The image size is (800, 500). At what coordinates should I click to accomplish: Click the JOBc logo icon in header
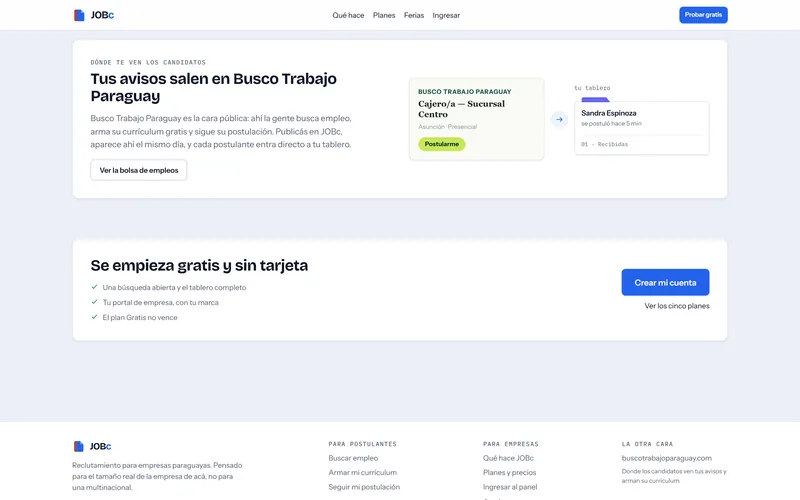pyautogui.click(x=79, y=15)
